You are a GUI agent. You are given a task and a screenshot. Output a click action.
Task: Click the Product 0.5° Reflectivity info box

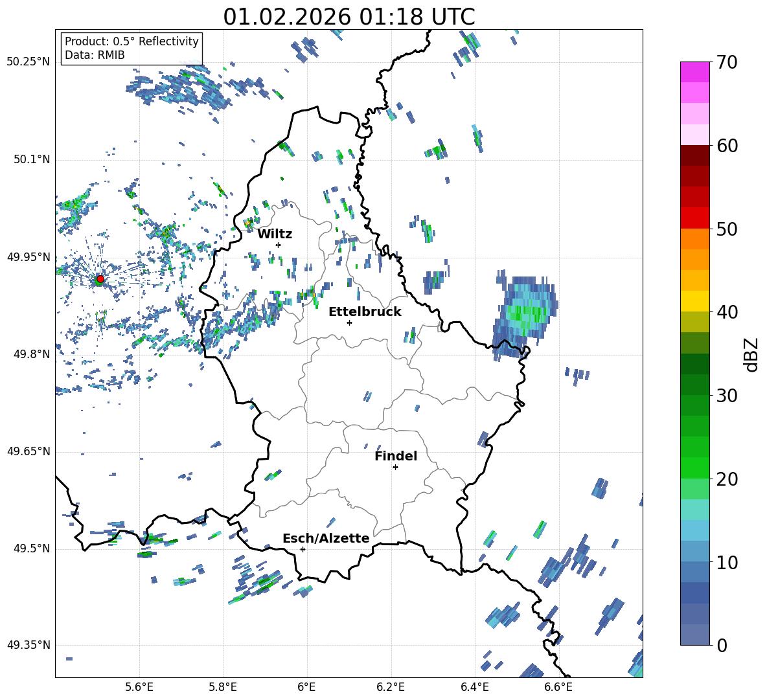click(132, 48)
